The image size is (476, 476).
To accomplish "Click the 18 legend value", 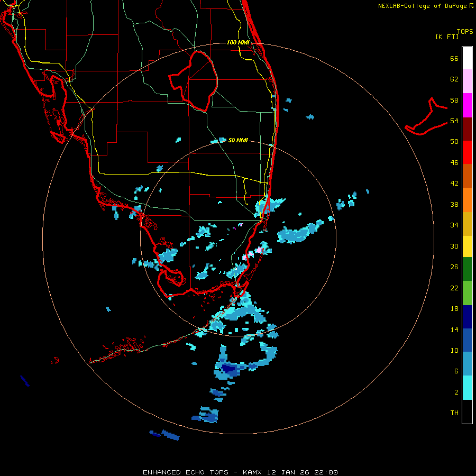I will point(454,309).
